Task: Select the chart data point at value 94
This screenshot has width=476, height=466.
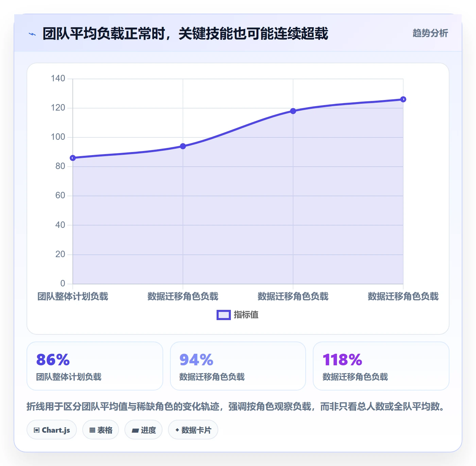Action: 183,146
